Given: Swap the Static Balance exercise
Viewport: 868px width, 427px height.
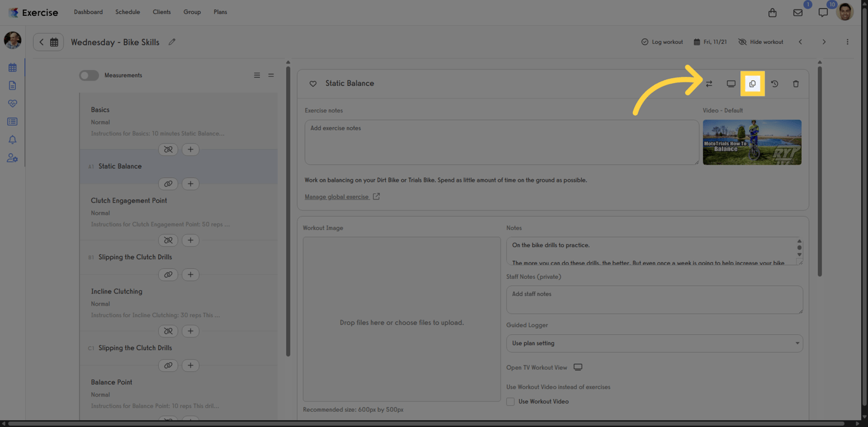Looking at the screenshot, I should coord(709,83).
